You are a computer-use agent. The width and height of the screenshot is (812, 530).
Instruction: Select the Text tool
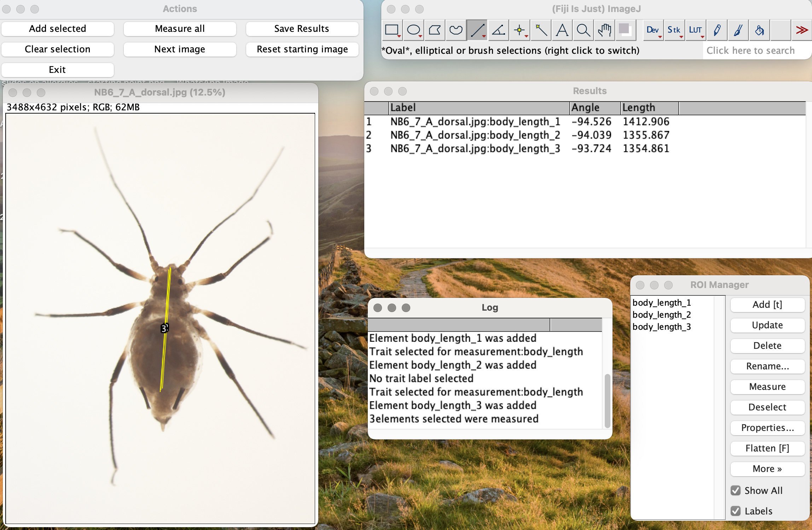[562, 30]
